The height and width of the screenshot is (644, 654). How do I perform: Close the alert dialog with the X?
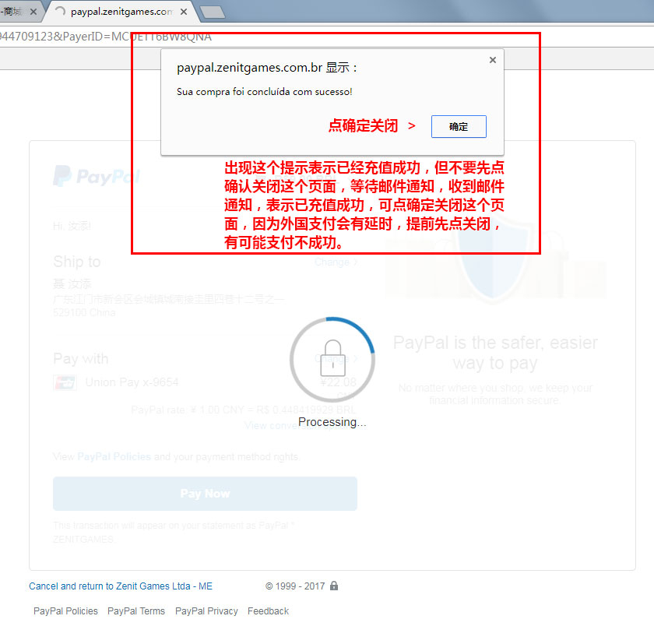coord(493,60)
